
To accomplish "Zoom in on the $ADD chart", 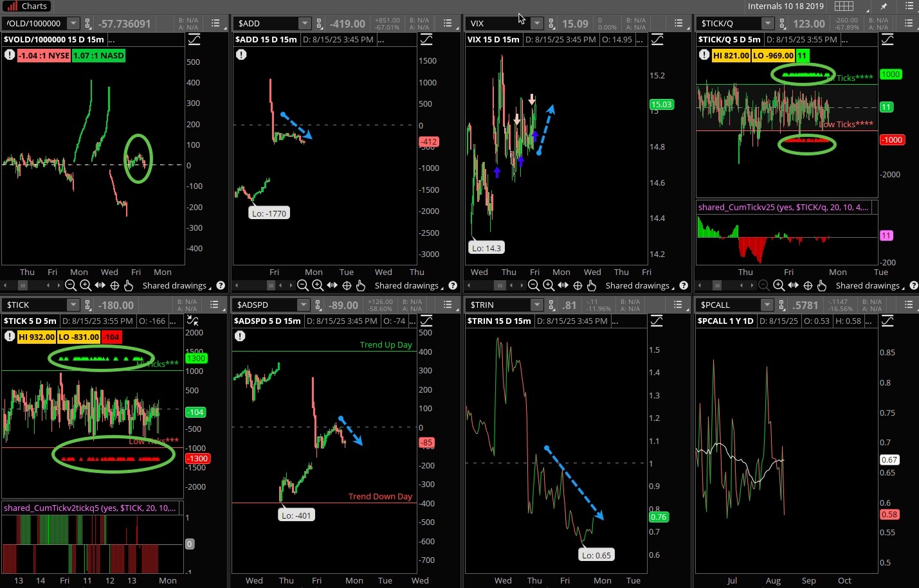I will tap(317, 285).
